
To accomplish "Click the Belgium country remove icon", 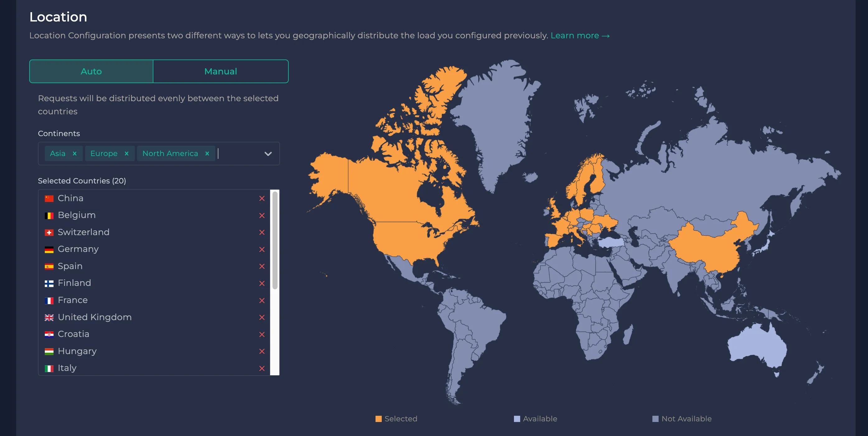I will click(262, 215).
